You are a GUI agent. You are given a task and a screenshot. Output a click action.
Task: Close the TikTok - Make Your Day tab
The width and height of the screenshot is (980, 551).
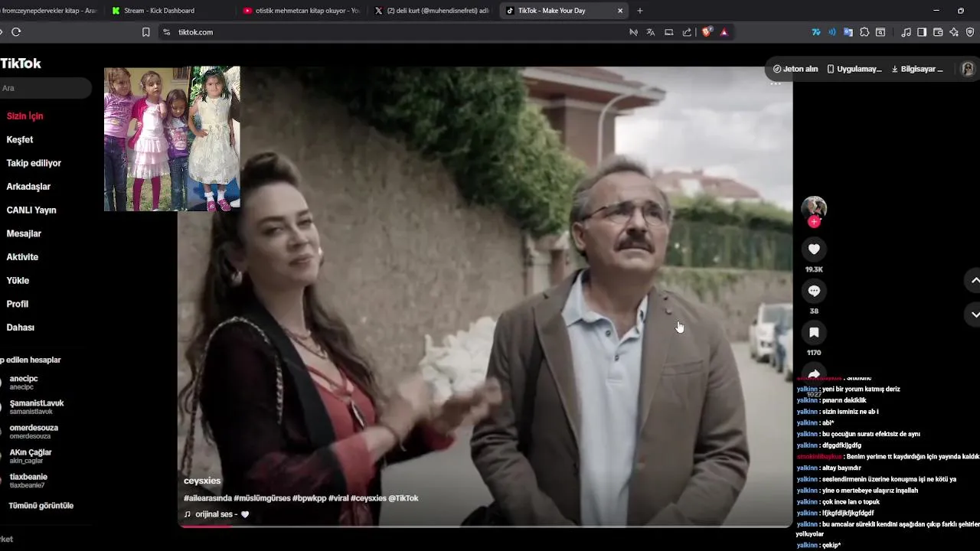point(620,11)
